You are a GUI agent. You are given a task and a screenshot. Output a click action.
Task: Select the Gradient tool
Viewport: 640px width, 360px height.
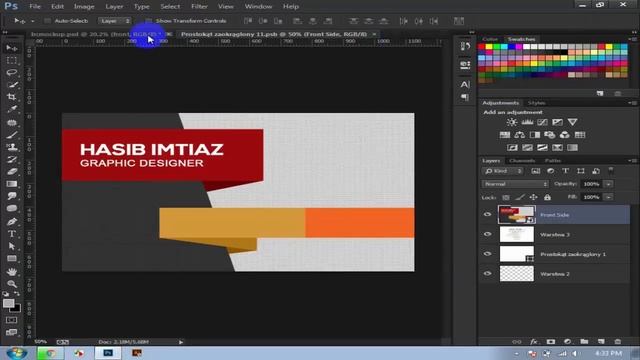tap(12, 184)
